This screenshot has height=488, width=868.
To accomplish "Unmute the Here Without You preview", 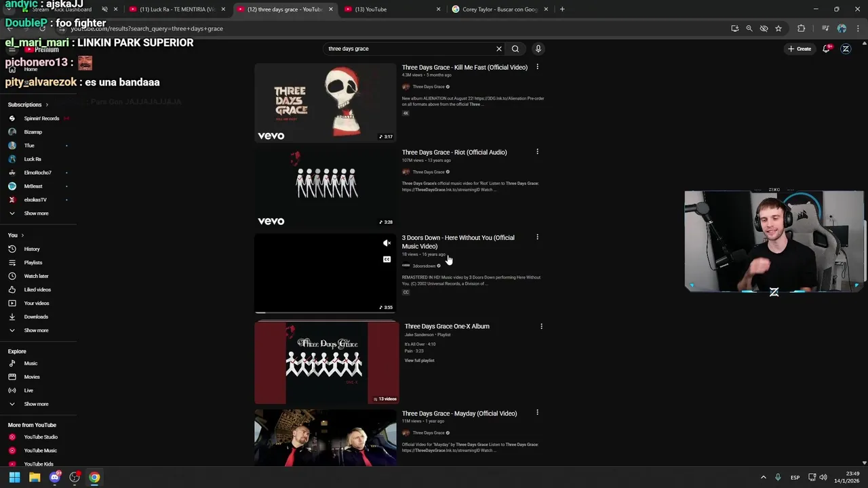I will pyautogui.click(x=387, y=243).
